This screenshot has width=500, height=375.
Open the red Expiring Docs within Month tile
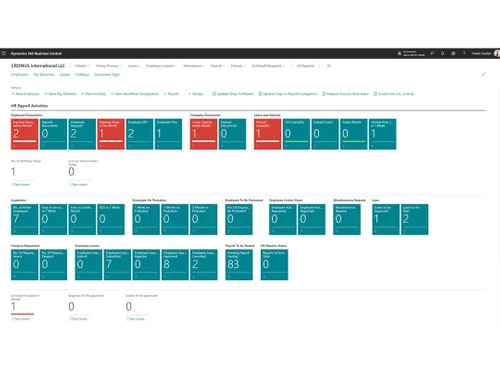tap(25, 134)
